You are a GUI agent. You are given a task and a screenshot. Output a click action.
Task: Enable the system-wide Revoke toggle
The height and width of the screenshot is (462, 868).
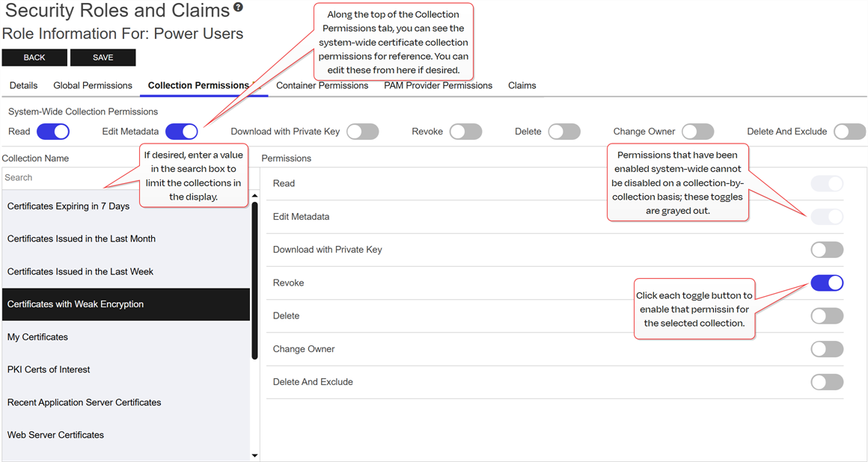(466, 132)
